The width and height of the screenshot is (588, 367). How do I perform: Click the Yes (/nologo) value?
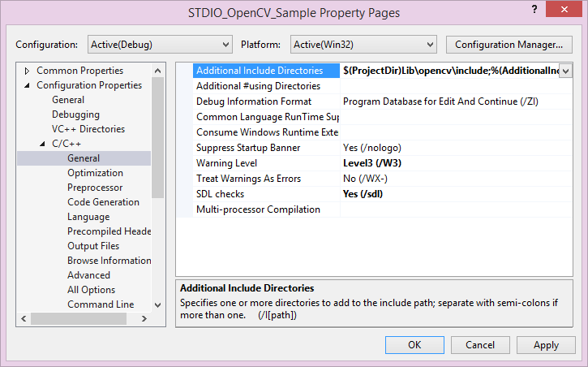tap(372, 148)
